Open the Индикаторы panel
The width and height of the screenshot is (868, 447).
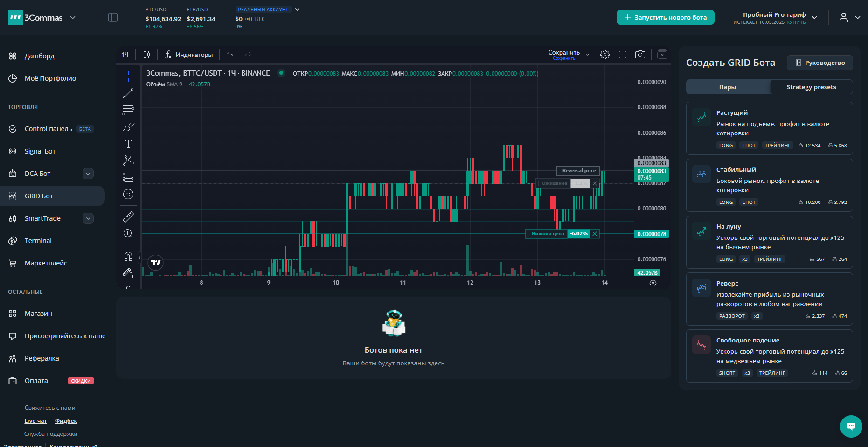click(x=189, y=55)
